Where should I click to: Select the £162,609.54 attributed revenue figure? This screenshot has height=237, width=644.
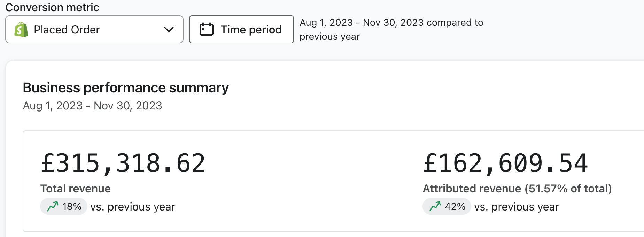point(505,163)
